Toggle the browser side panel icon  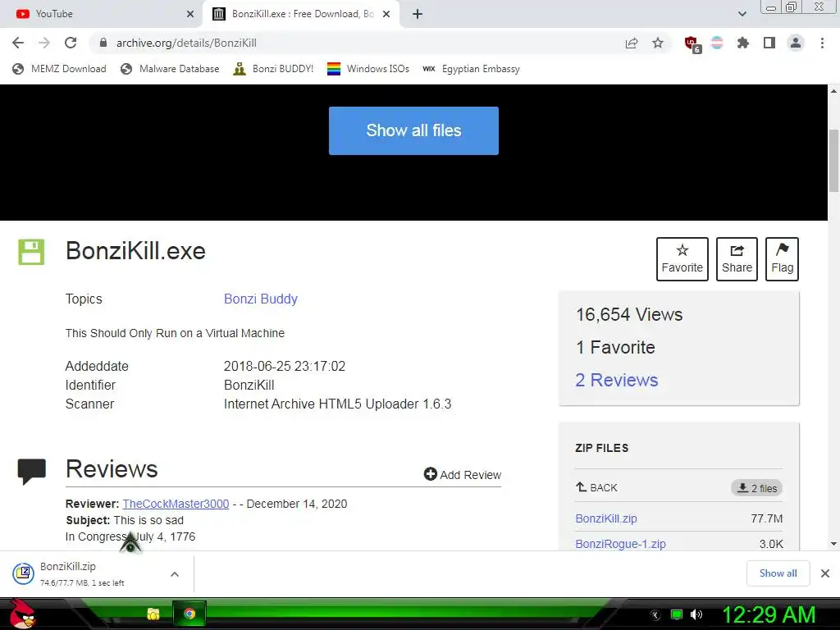point(769,43)
